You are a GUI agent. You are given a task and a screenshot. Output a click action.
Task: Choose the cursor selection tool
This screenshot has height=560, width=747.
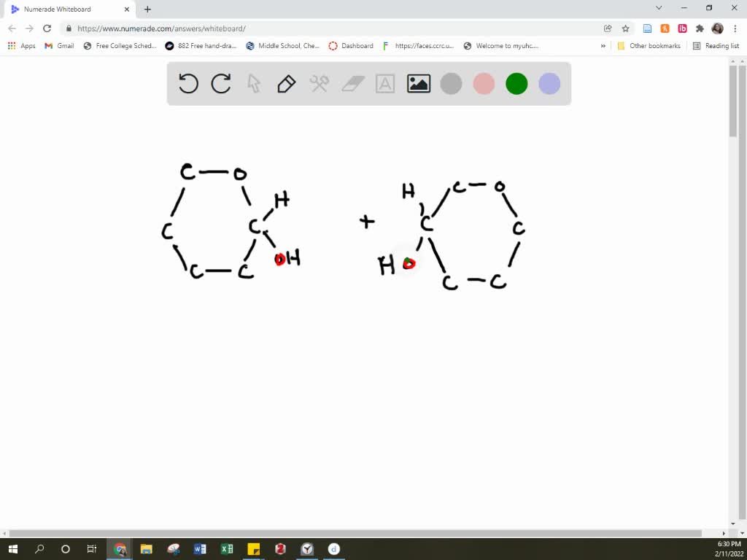pyautogui.click(x=253, y=83)
